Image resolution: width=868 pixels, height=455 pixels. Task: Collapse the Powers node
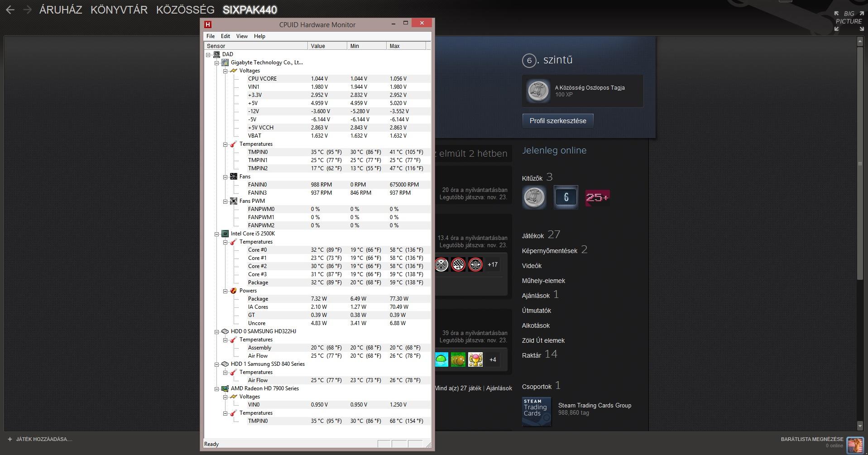225,291
